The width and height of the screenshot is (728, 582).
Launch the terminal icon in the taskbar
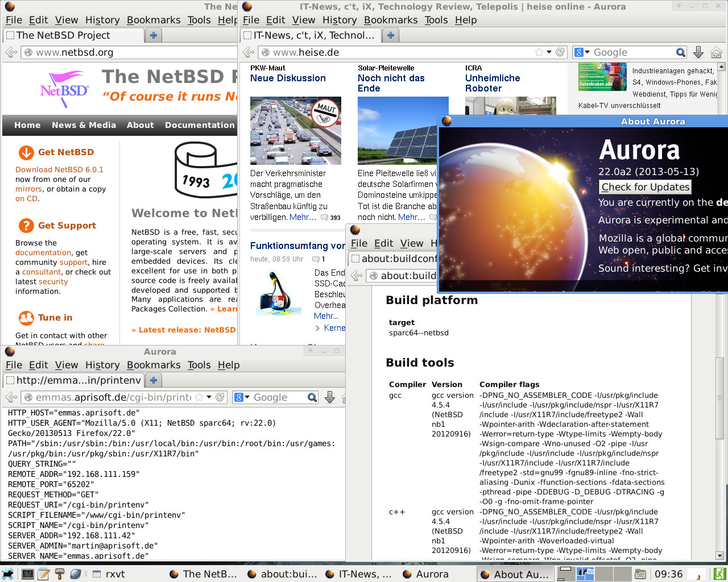pyautogui.click(x=27, y=574)
